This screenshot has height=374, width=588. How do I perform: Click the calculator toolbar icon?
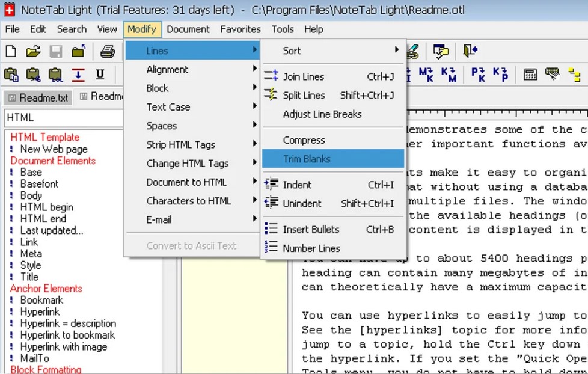(x=530, y=75)
